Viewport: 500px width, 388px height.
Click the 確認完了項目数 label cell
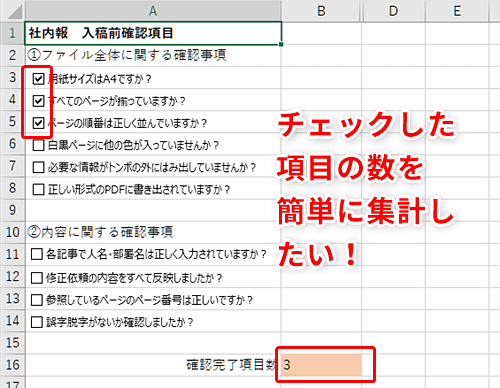pos(153,365)
